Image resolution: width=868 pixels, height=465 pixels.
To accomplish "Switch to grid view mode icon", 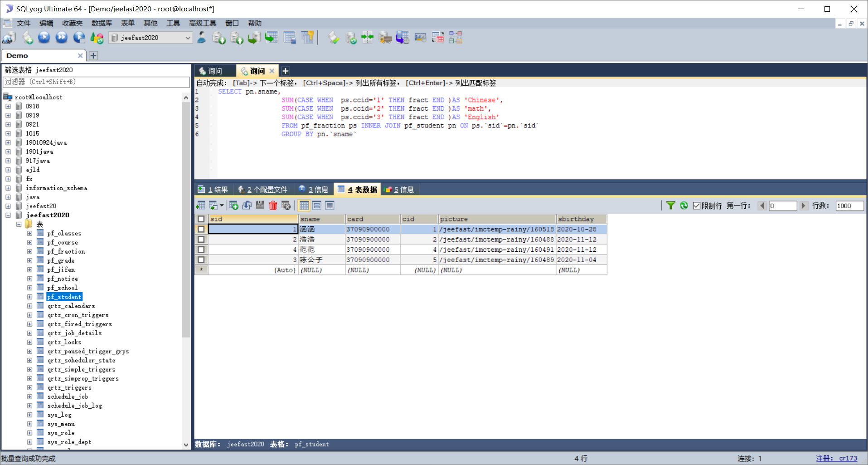I will click(x=304, y=206).
